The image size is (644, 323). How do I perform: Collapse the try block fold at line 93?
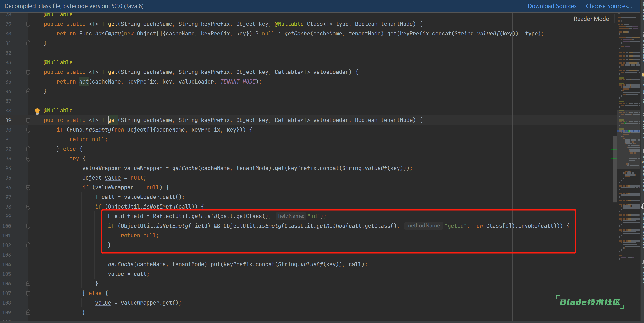(28, 159)
